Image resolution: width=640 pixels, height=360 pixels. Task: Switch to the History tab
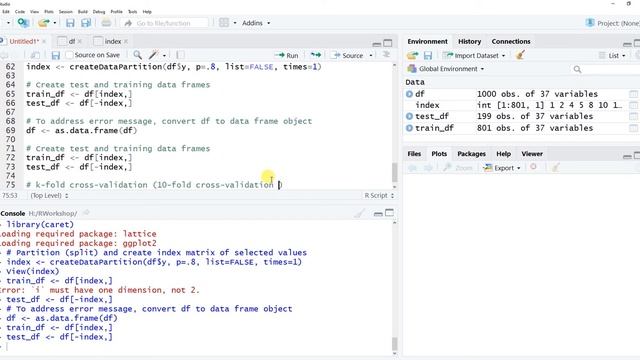(x=469, y=41)
